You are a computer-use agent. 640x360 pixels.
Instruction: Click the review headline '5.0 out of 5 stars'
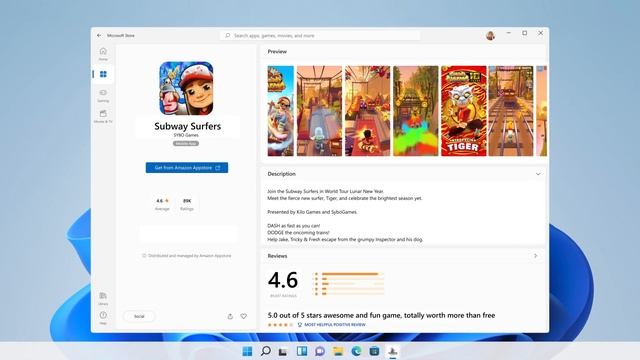(381, 315)
